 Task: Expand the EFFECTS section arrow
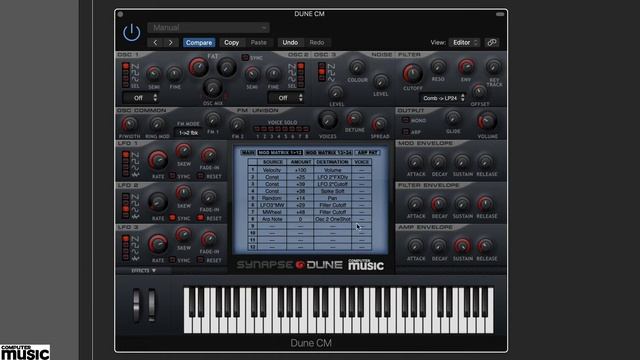click(154, 270)
